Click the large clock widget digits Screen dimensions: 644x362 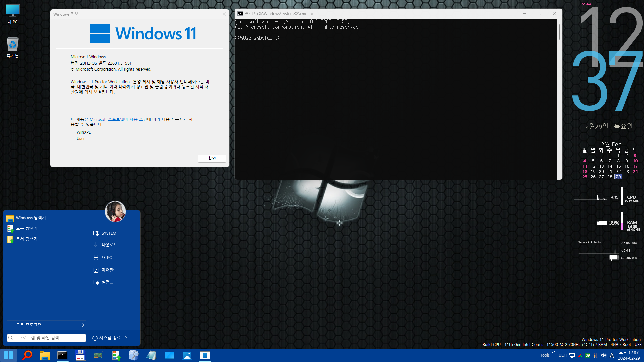[x=608, y=59]
